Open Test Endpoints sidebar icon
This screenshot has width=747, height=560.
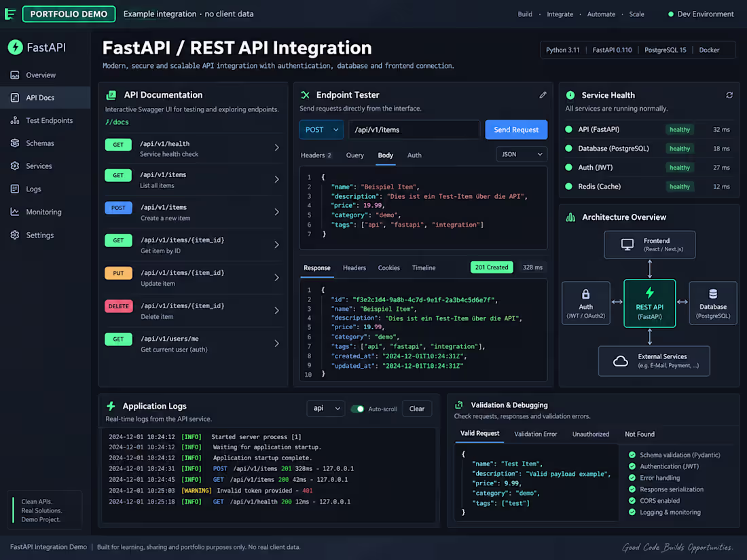15,120
